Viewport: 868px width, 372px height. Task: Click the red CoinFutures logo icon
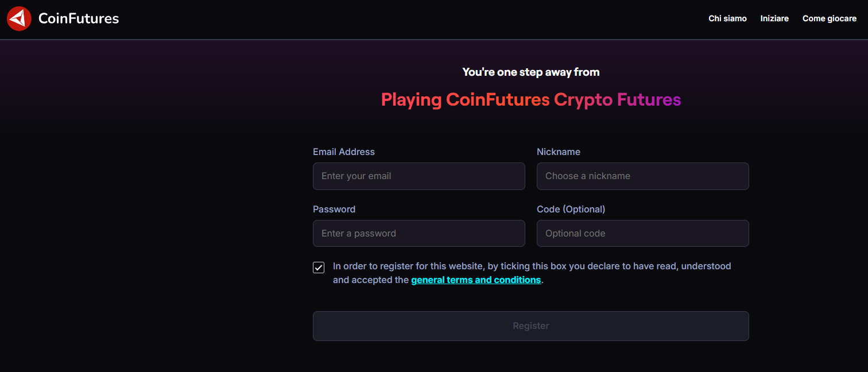coord(19,19)
